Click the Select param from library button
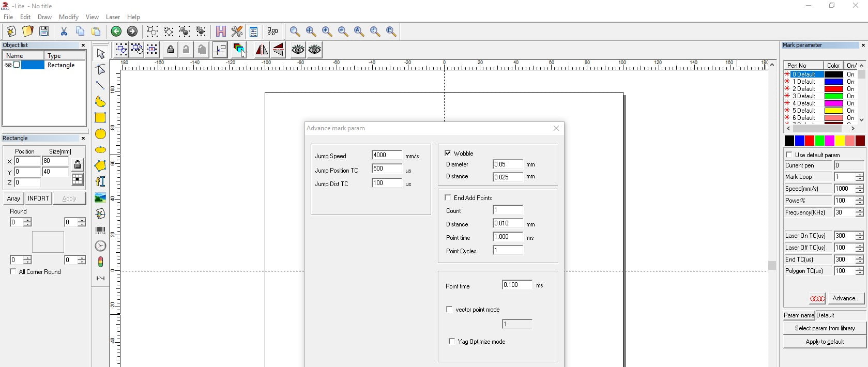The height and width of the screenshot is (367, 868). point(825,328)
